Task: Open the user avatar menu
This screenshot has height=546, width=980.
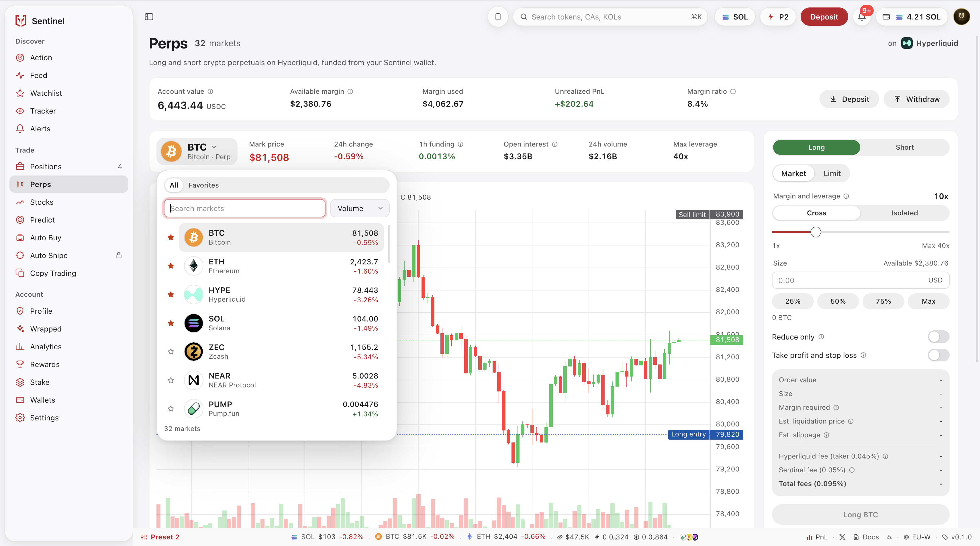Action: coord(961,17)
